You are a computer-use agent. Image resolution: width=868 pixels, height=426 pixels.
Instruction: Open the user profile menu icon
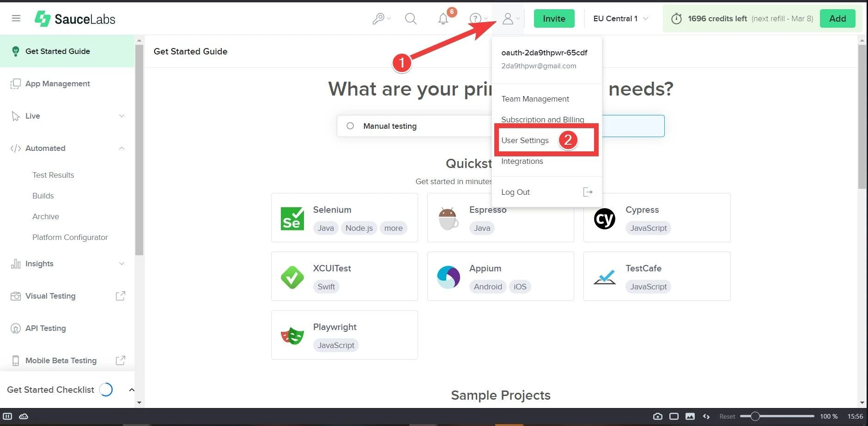click(508, 18)
